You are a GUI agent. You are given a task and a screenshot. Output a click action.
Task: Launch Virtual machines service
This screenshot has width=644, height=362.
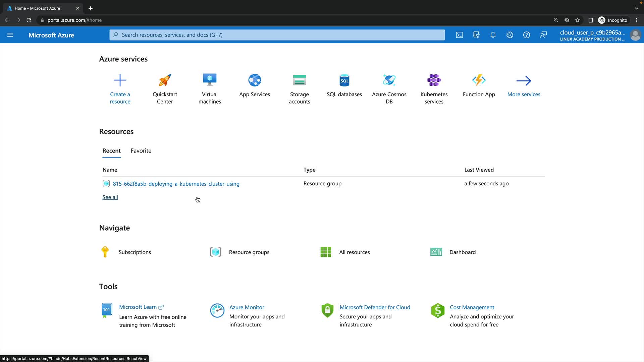(210, 80)
